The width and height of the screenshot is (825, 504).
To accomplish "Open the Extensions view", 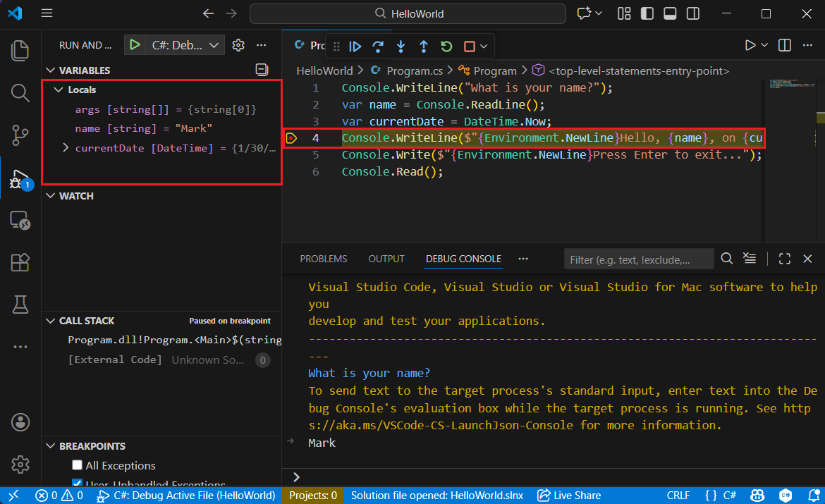I will coord(20,262).
